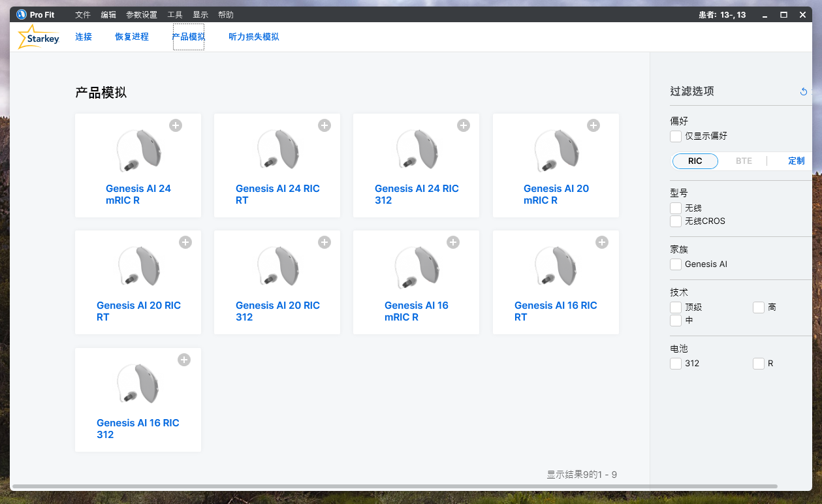Check the 中 technology filter
This screenshot has width=822, height=504.
(676, 321)
